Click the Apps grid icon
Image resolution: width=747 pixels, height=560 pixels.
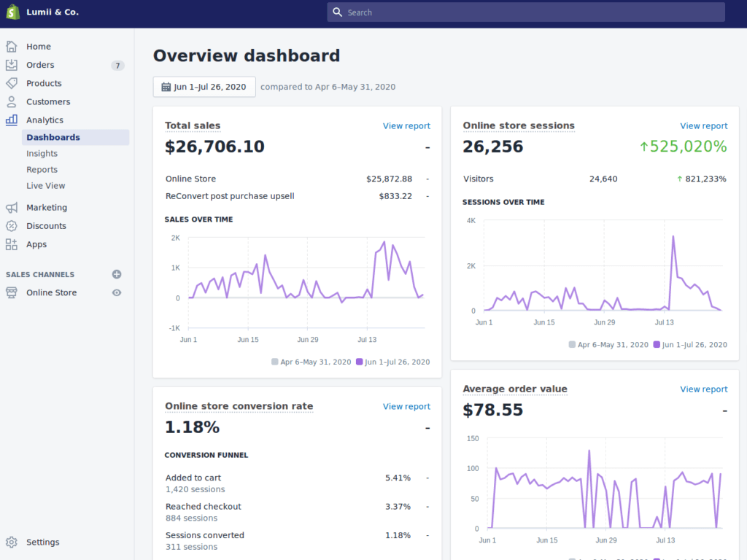tap(12, 244)
